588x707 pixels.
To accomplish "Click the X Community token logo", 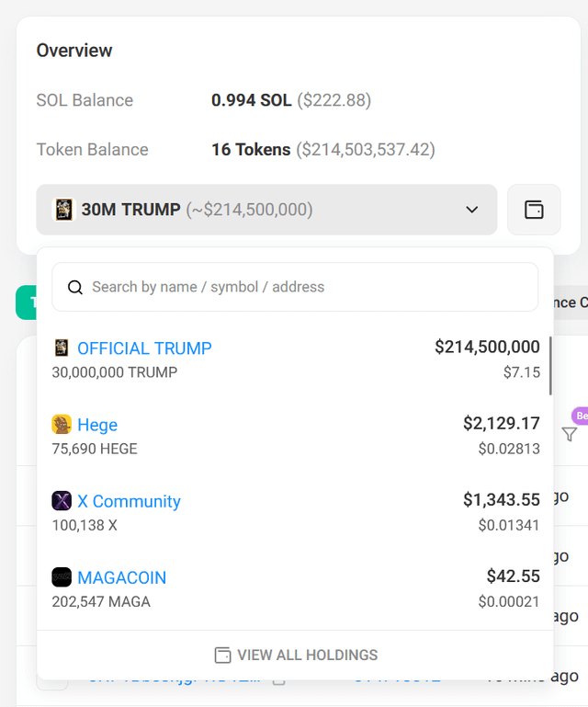I will tap(62, 501).
